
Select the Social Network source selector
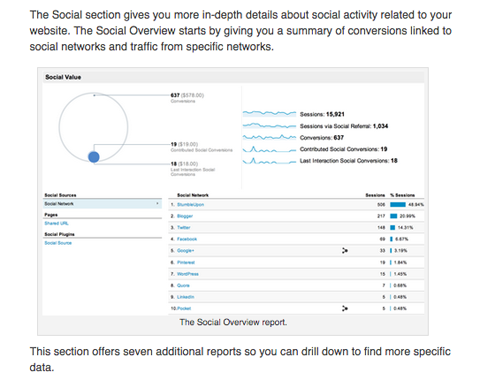click(x=102, y=204)
